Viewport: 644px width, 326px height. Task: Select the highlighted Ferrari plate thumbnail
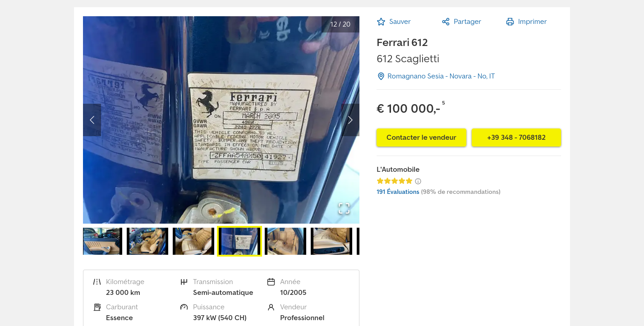(239, 241)
